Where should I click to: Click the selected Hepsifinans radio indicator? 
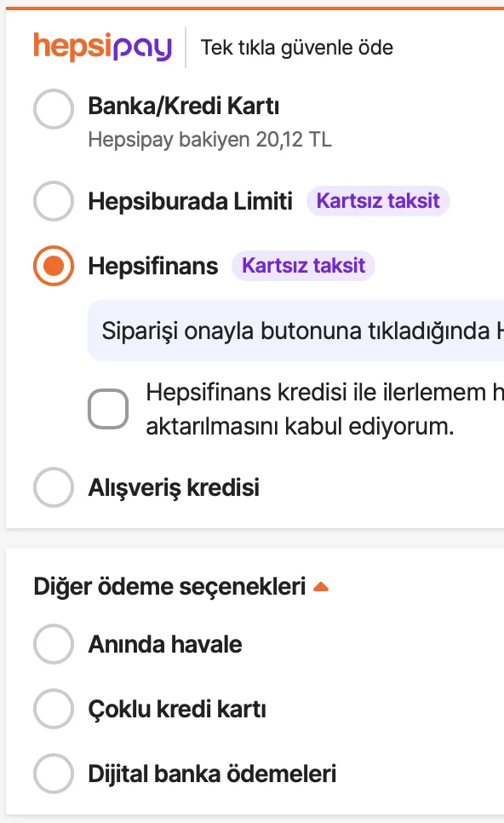point(53,266)
